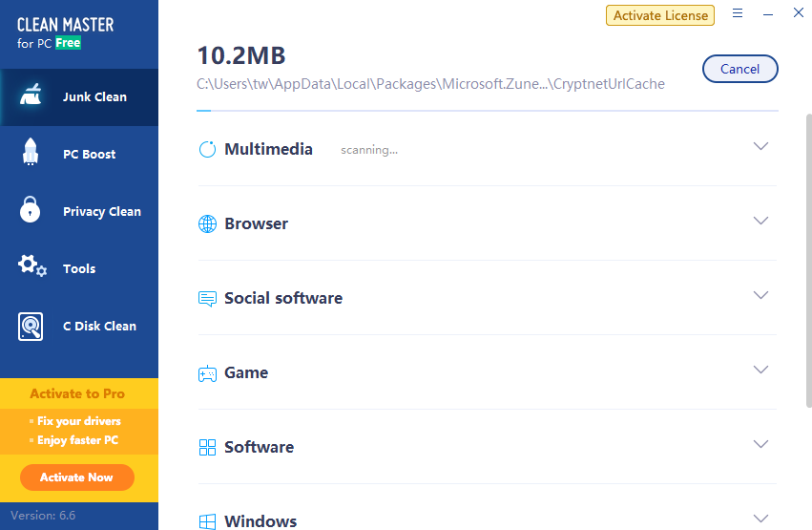Viewport: 812px width, 530px height.
Task: Click the CryptnetUrlCache scan path
Action: 430,84
